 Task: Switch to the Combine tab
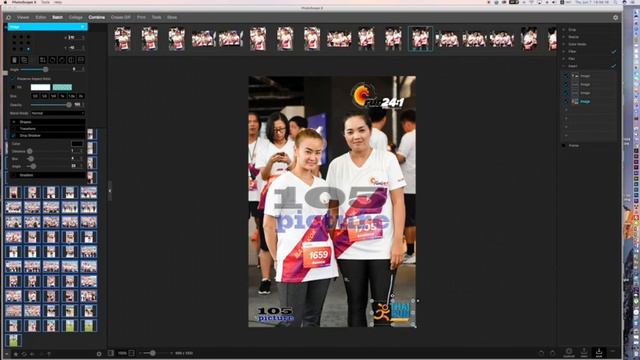click(97, 18)
